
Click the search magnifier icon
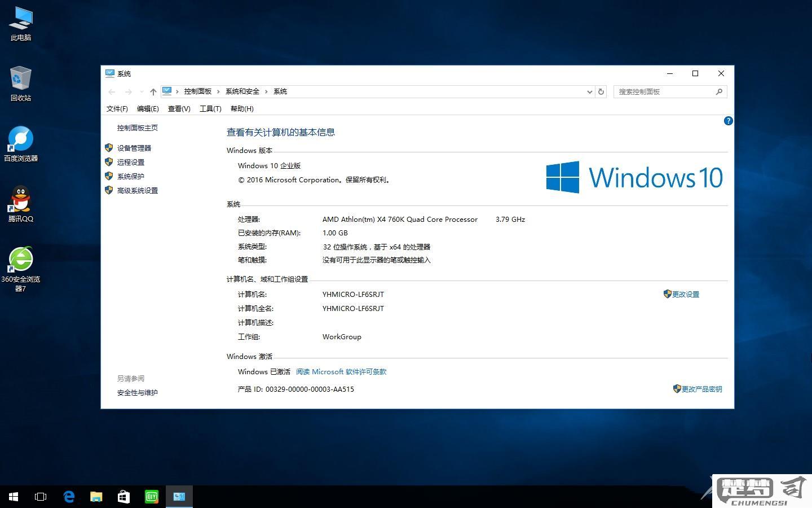click(x=719, y=91)
